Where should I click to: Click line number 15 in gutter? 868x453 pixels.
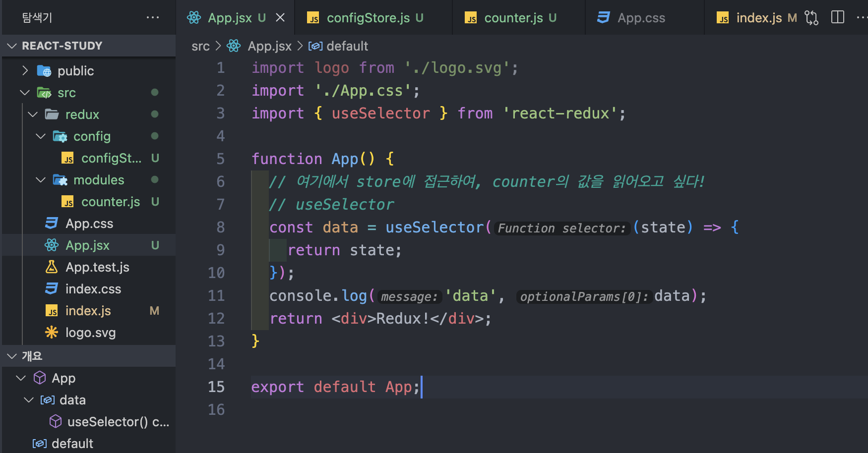click(216, 387)
